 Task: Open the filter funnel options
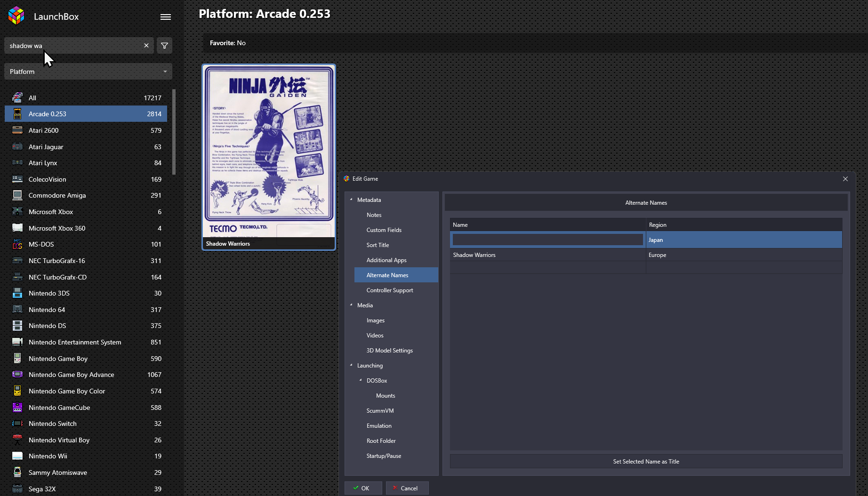click(164, 46)
